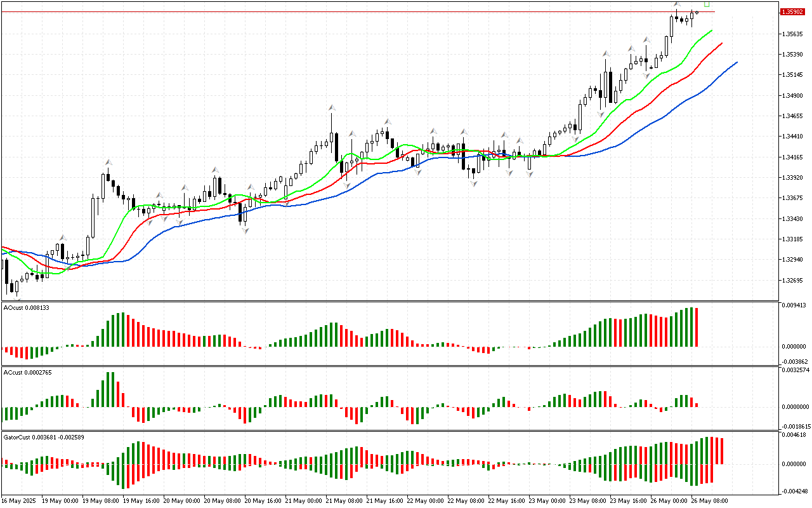Select the red horizontal price line
The height and width of the screenshot is (508, 812).
(x=381, y=11)
